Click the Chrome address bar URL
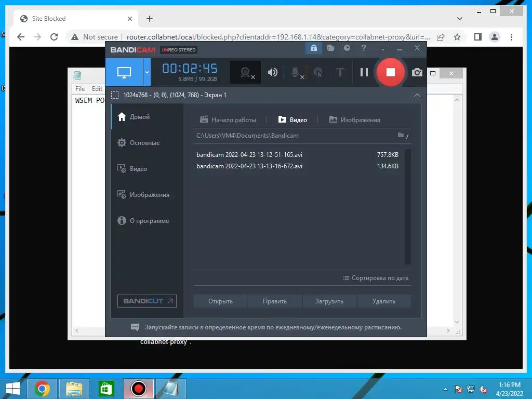 (x=278, y=37)
